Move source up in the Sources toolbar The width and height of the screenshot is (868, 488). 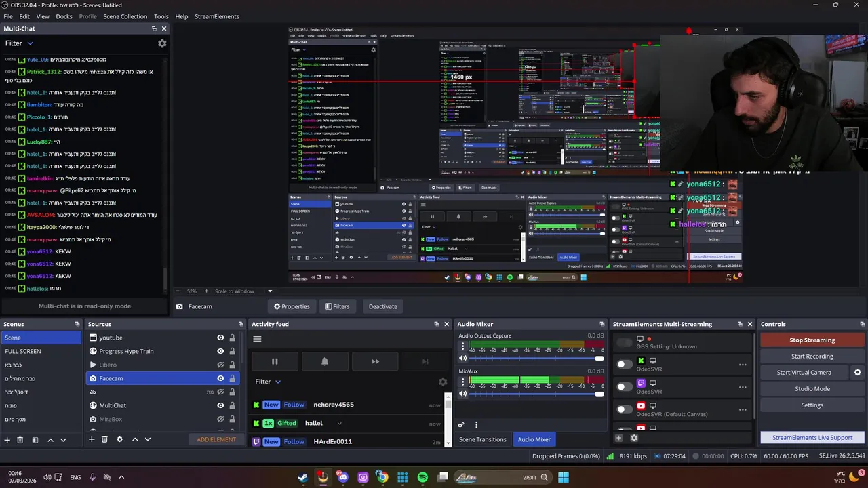135,439
